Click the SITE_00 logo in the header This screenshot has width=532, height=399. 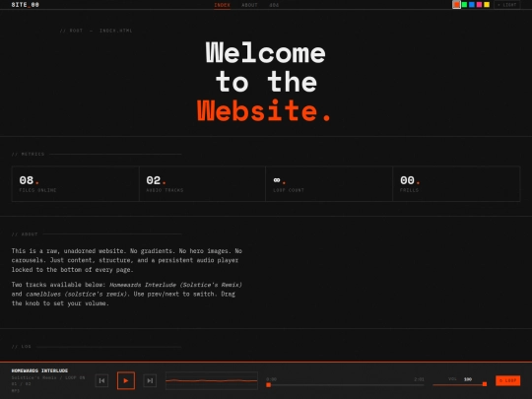click(x=25, y=5)
